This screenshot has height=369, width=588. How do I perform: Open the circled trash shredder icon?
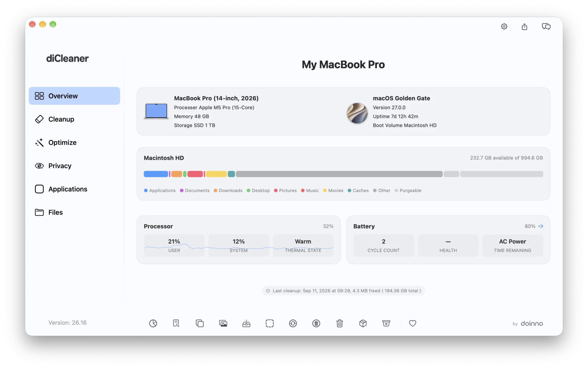pyautogui.click(x=316, y=323)
